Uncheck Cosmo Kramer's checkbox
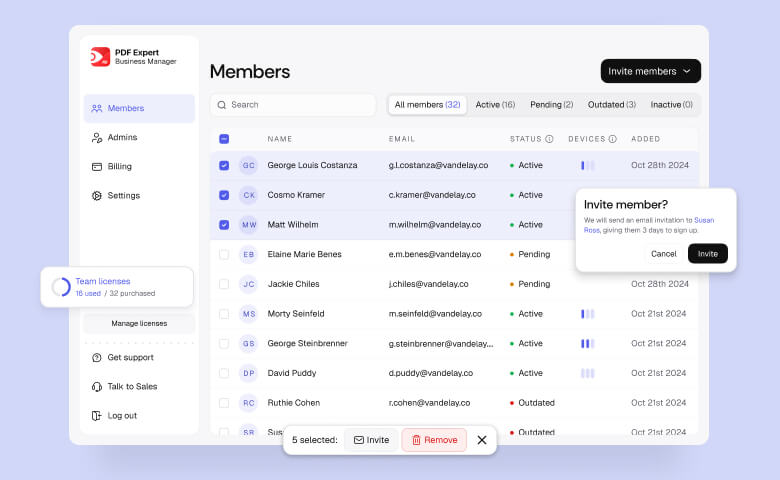Screen dimensions: 780x480 point(224,195)
